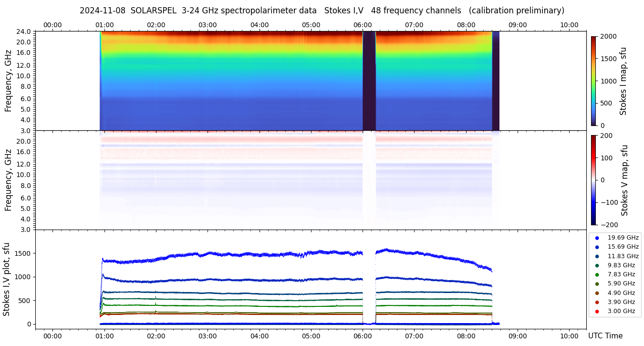Click the 5.90 GHz legend marker
The width and height of the screenshot is (644, 346).
(x=597, y=284)
